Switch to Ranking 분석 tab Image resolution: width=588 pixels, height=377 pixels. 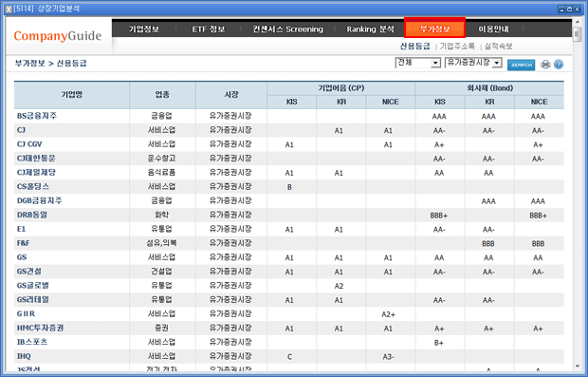pyautogui.click(x=370, y=28)
